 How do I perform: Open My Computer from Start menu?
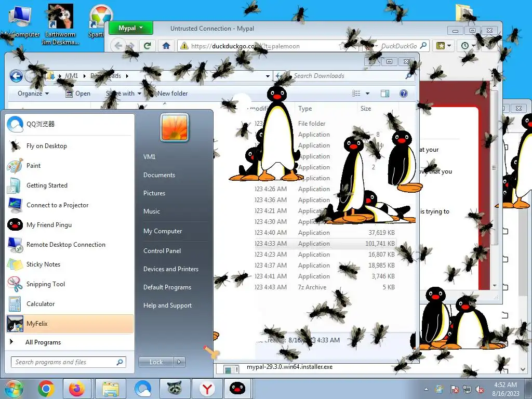163,231
